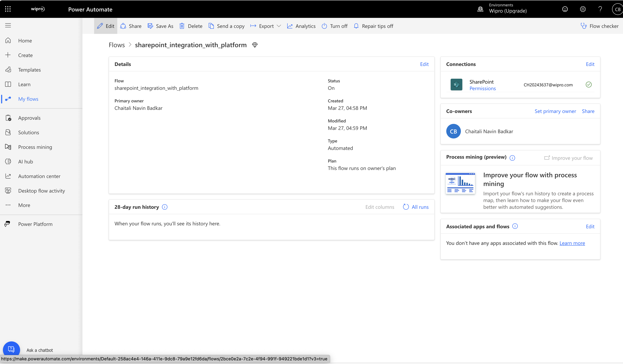Click the SharePoint connection icon

click(x=456, y=85)
